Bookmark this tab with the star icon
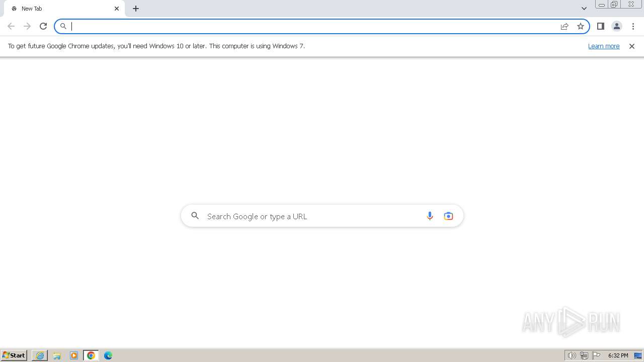Screen dimensions: 644x362 (x=581, y=26)
